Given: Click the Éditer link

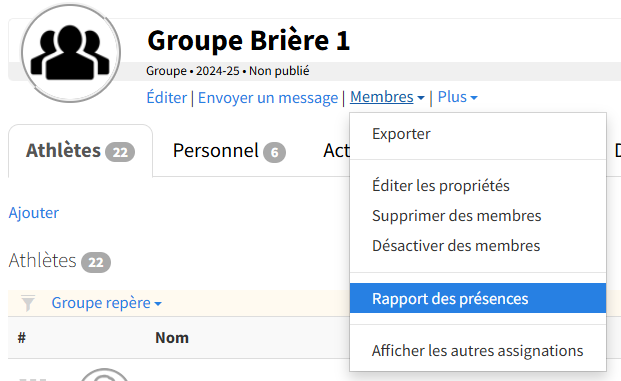Looking at the screenshot, I should point(166,97).
